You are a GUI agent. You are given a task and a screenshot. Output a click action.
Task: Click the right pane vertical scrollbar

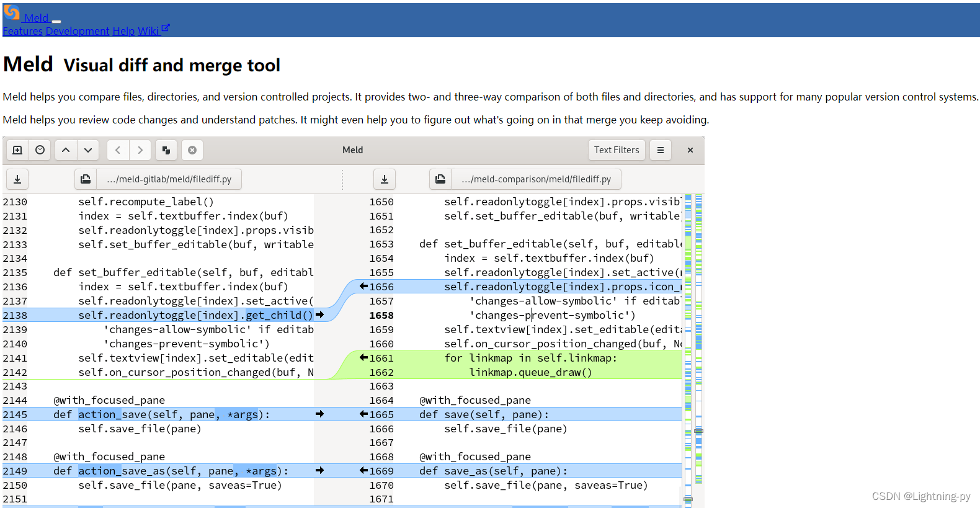coord(688,350)
